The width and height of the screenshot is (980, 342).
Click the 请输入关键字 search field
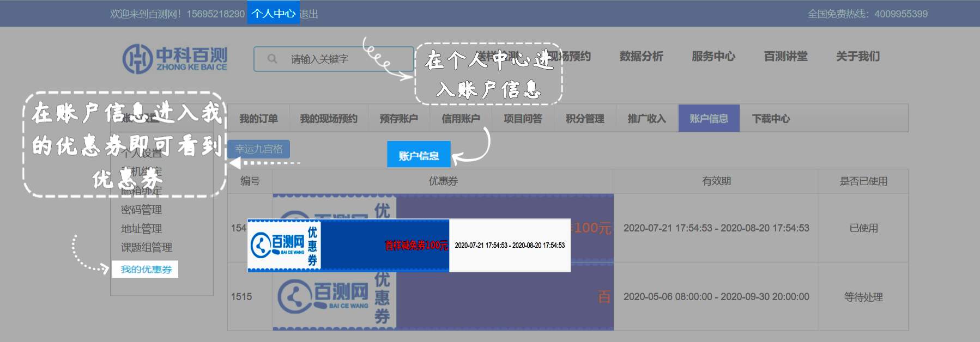338,59
